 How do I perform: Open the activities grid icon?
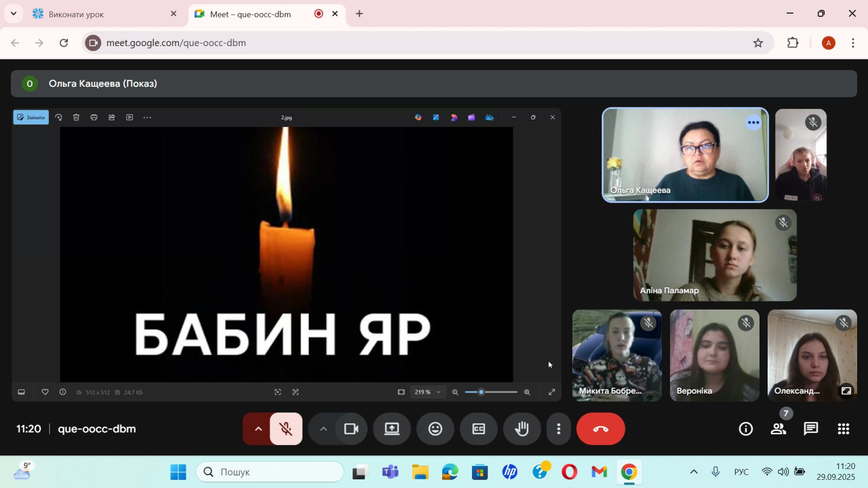(843, 429)
